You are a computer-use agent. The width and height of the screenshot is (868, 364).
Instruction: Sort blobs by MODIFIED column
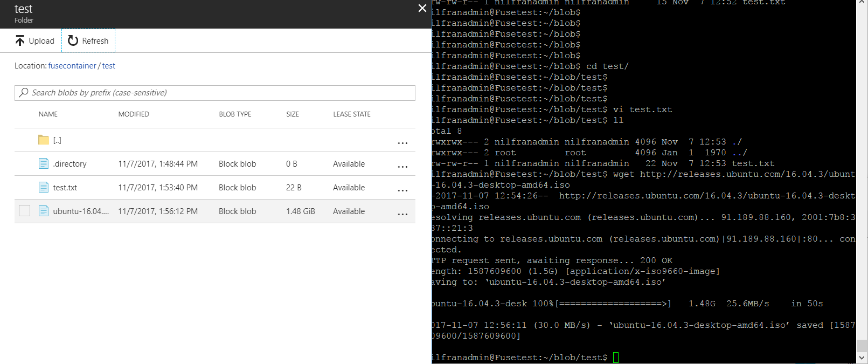[x=134, y=114]
